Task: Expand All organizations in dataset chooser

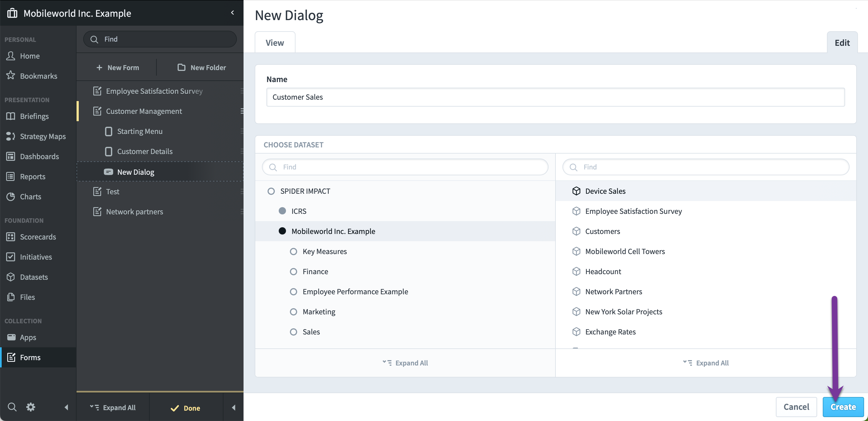Action: coord(405,363)
